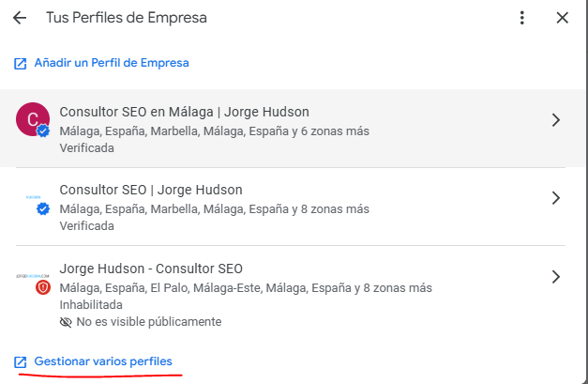This screenshot has width=588, height=384.
Task: Click No es visible públicamente label
Action: (149, 322)
